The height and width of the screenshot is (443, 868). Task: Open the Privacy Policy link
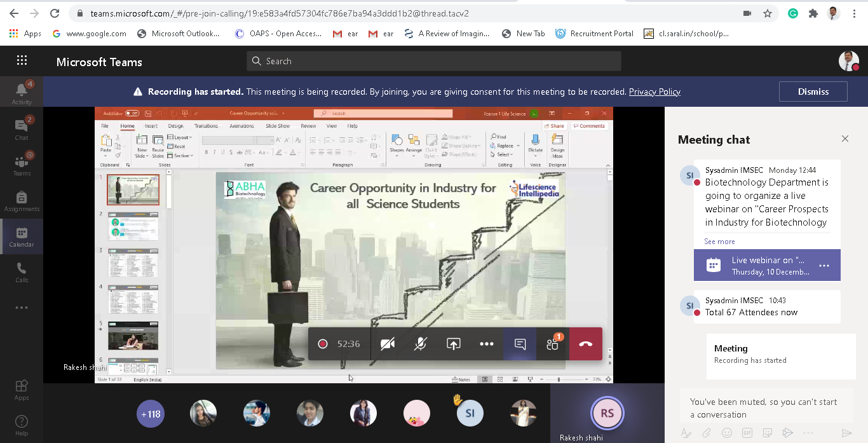[x=654, y=92]
